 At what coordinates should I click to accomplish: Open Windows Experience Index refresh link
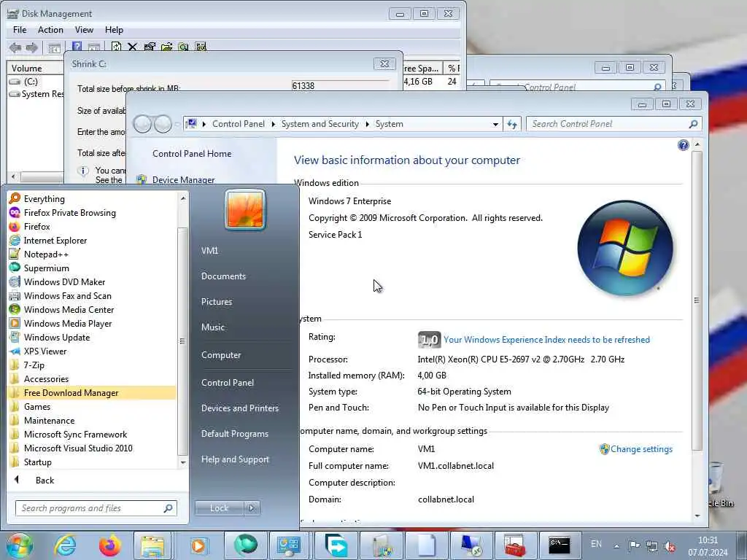pos(546,340)
